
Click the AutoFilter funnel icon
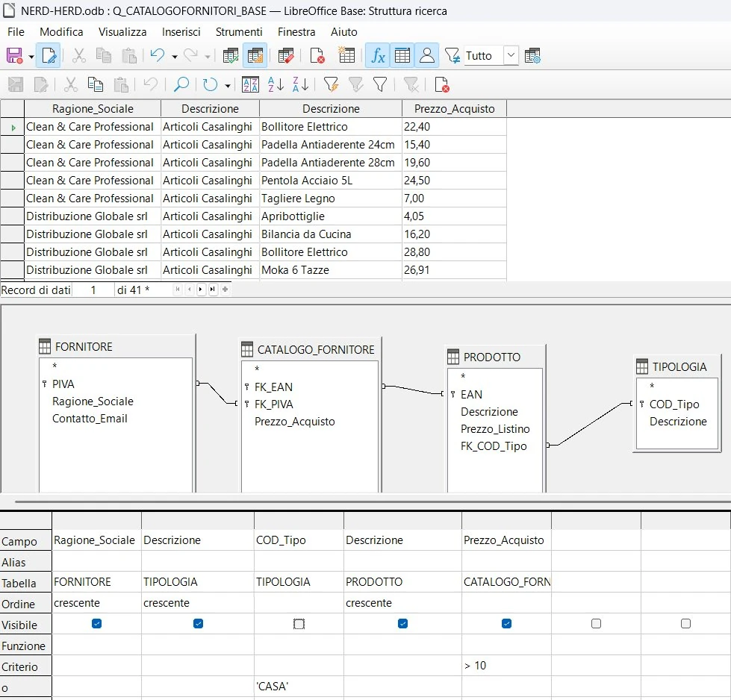coord(331,85)
